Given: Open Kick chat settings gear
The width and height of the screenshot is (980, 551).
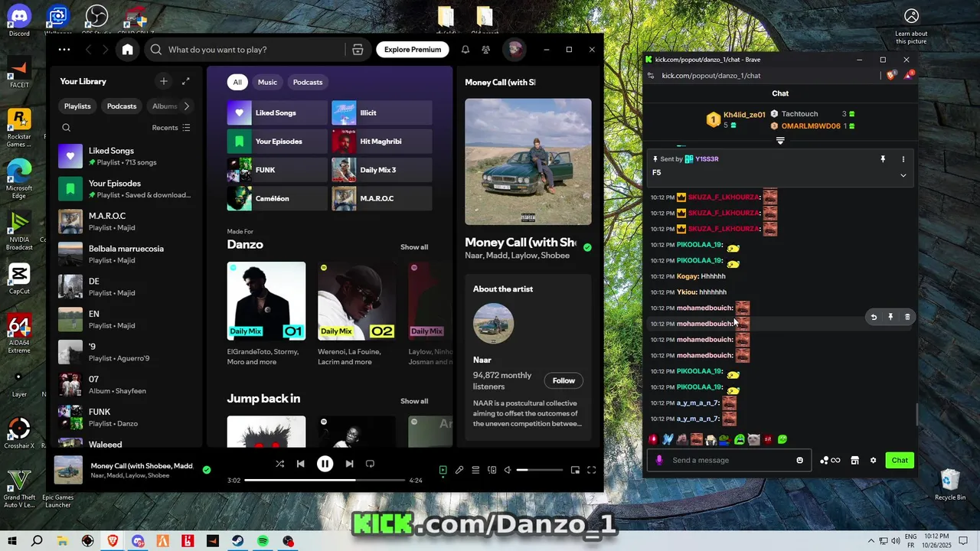Looking at the screenshot, I should 873,460.
